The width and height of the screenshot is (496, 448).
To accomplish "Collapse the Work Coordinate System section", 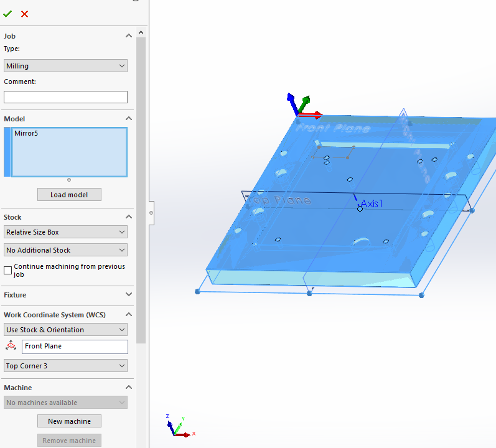I will coord(129,315).
